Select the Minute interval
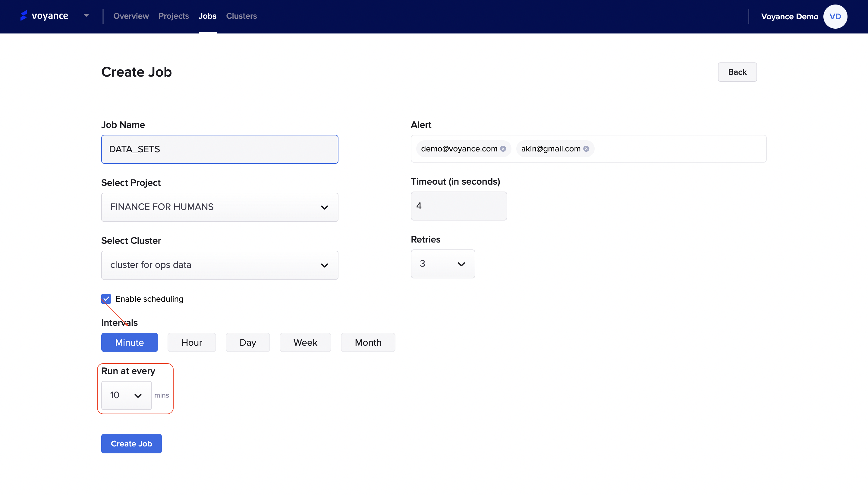 pyautogui.click(x=129, y=342)
